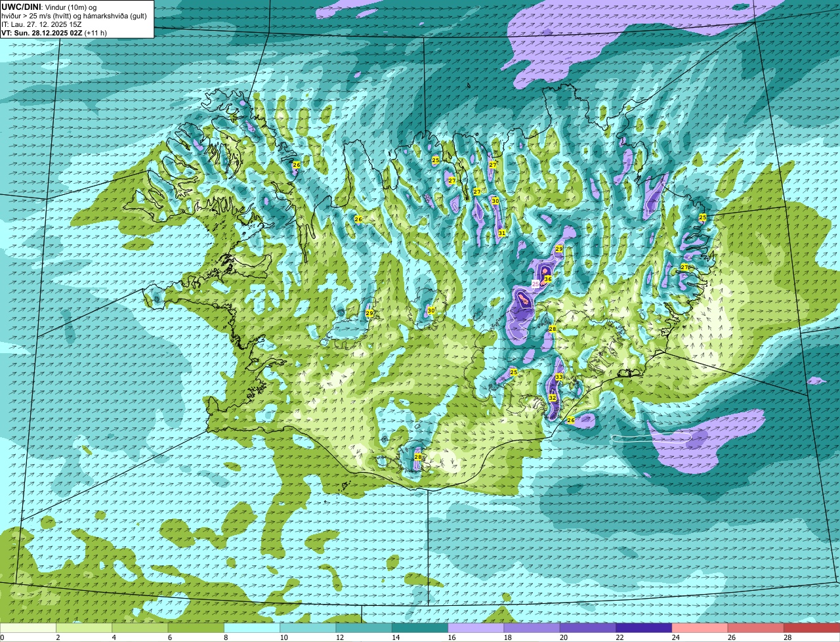Image resolution: width=840 pixels, height=642 pixels.
Task: Select the 22–24 m/s dark indigo legend swatch
Action: [644, 628]
